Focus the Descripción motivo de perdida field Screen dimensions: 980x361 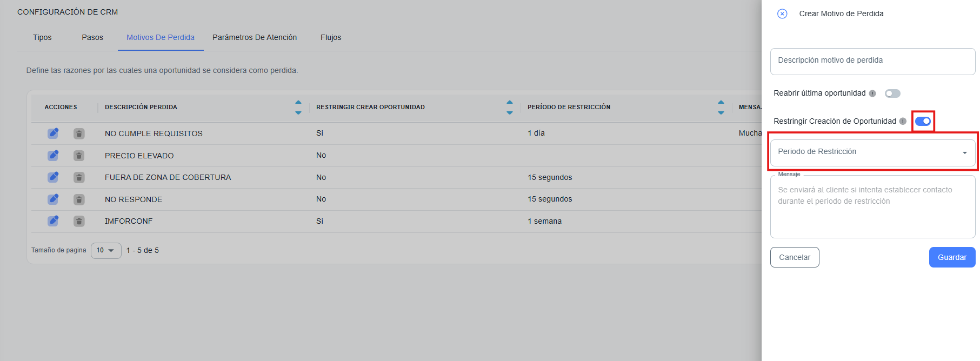(x=872, y=61)
